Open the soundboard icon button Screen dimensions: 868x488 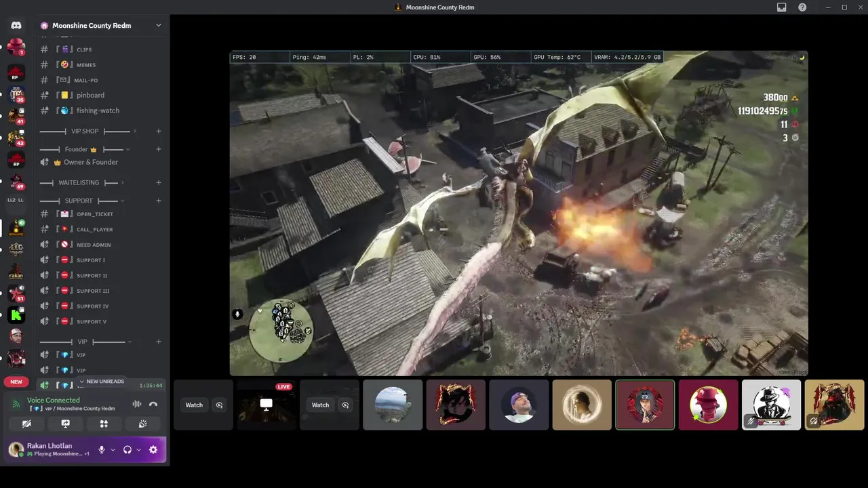click(142, 424)
